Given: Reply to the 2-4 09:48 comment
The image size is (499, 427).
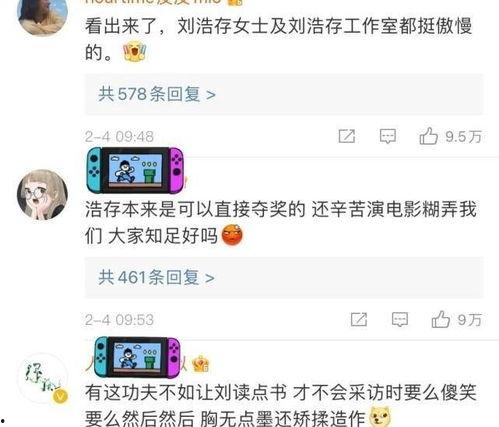Looking at the screenshot, I should [x=388, y=136].
